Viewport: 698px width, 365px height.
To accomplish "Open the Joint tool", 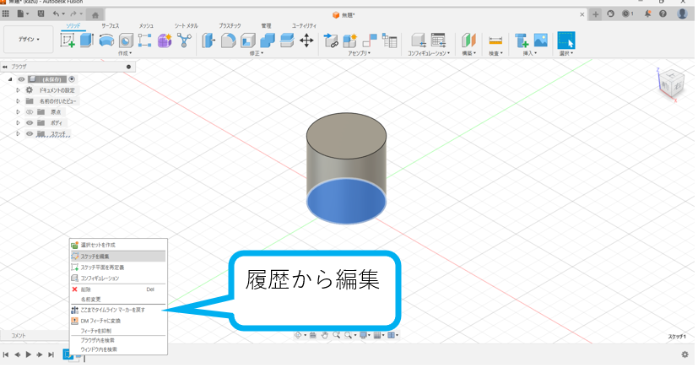I will 369,41.
